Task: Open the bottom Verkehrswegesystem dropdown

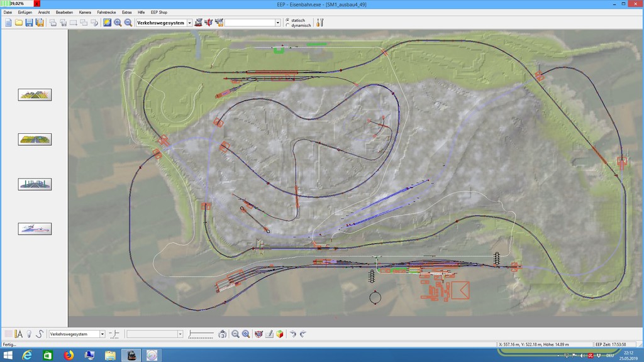Action: (103, 334)
